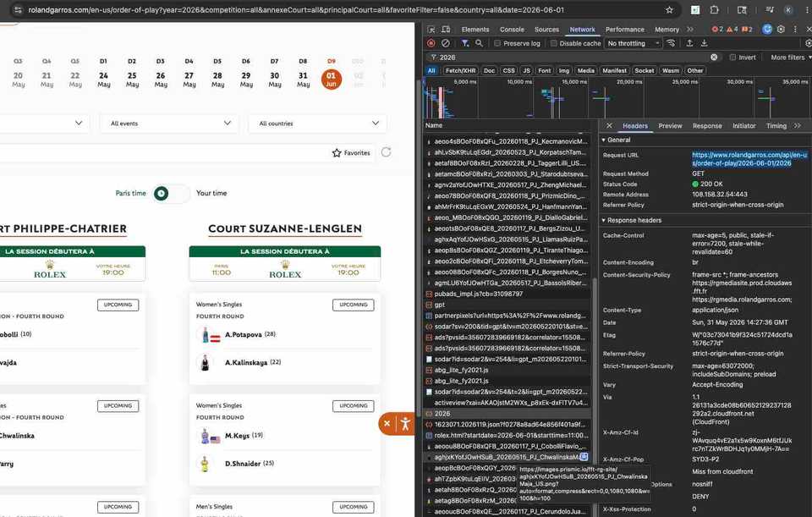Open the Initiator tab of the request
This screenshot has width=812, height=517.
point(743,126)
